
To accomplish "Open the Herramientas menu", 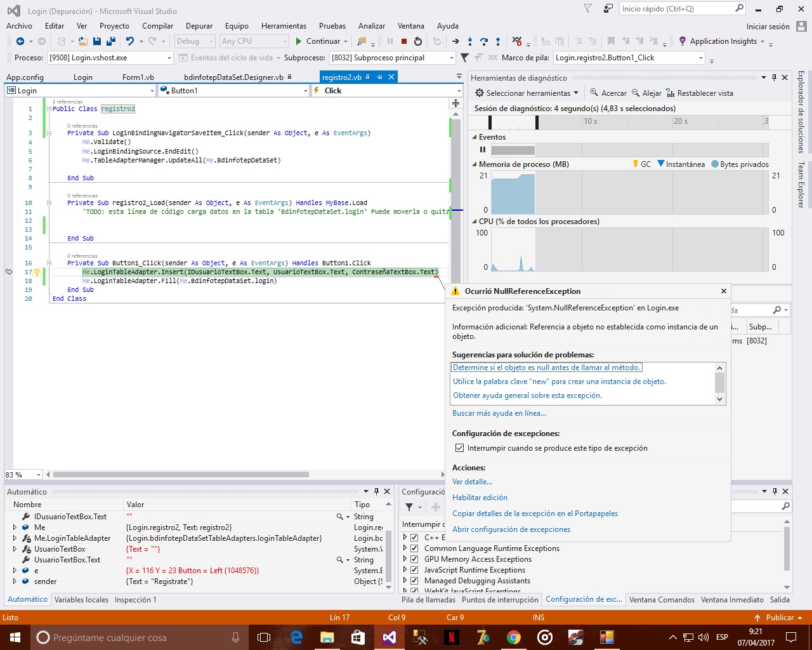I will click(x=284, y=26).
